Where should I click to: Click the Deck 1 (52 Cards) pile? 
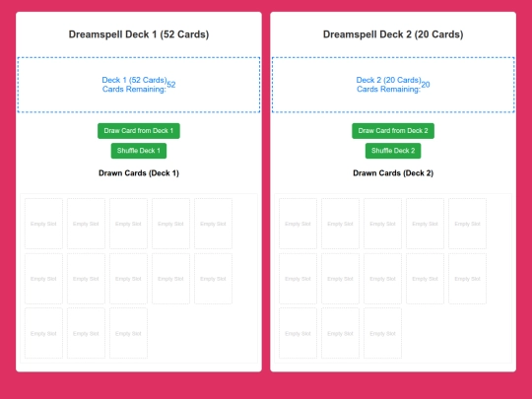139,85
